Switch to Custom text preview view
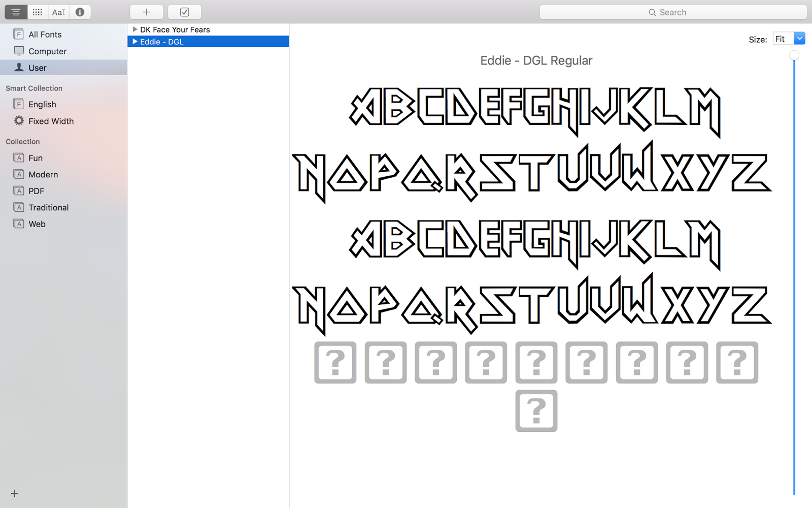812x508 pixels. pyautogui.click(x=59, y=12)
